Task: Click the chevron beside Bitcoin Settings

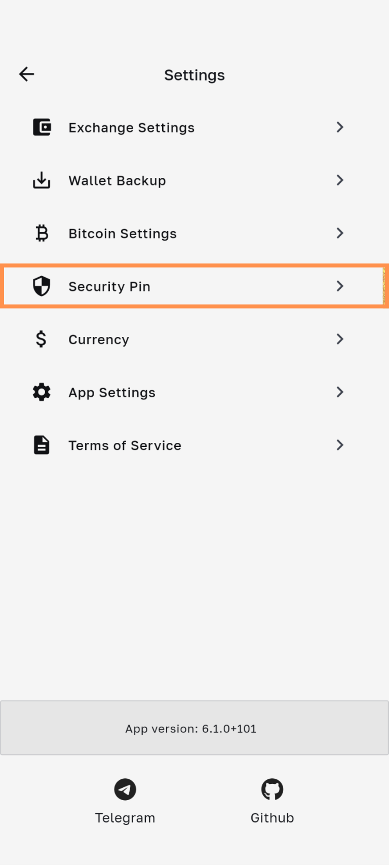Action: tap(340, 233)
